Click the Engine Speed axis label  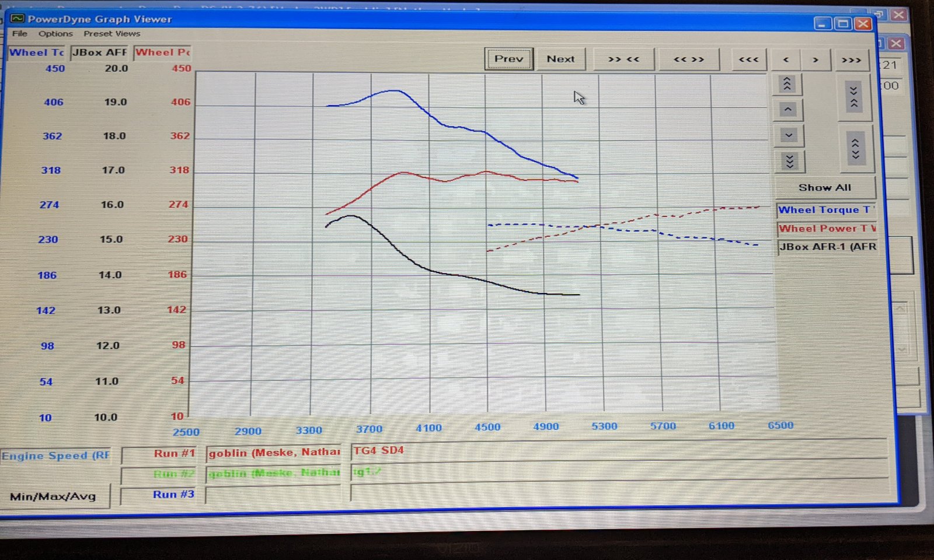55,456
